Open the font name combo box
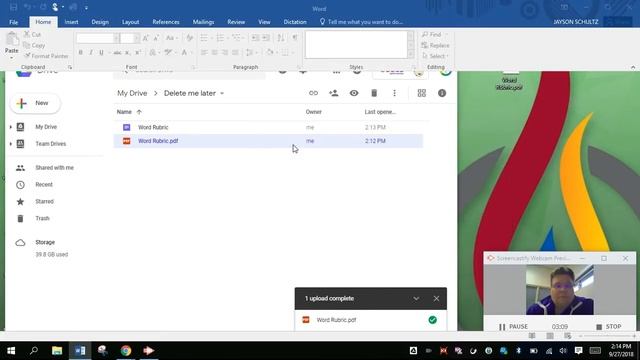The height and width of the screenshot is (360, 640). (x=98, y=38)
